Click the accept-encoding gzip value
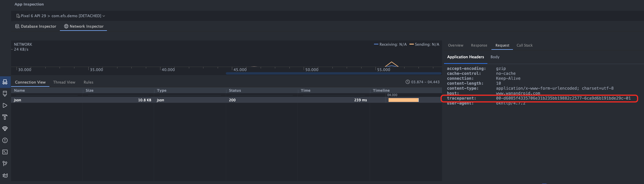The height and width of the screenshot is (184, 644). point(501,68)
